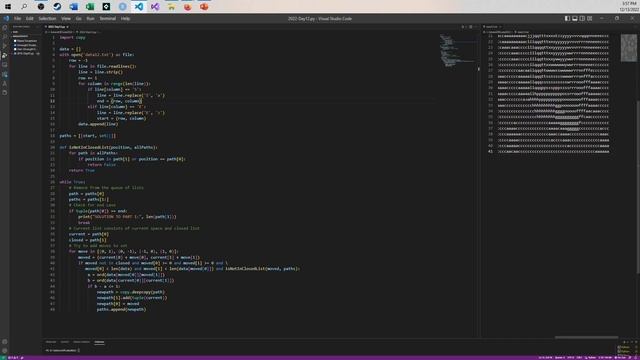The height and width of the screenshot is (360, 640).
Task: Change the Spaces indentation setting in status bar
Action: [x=560, y=358]
